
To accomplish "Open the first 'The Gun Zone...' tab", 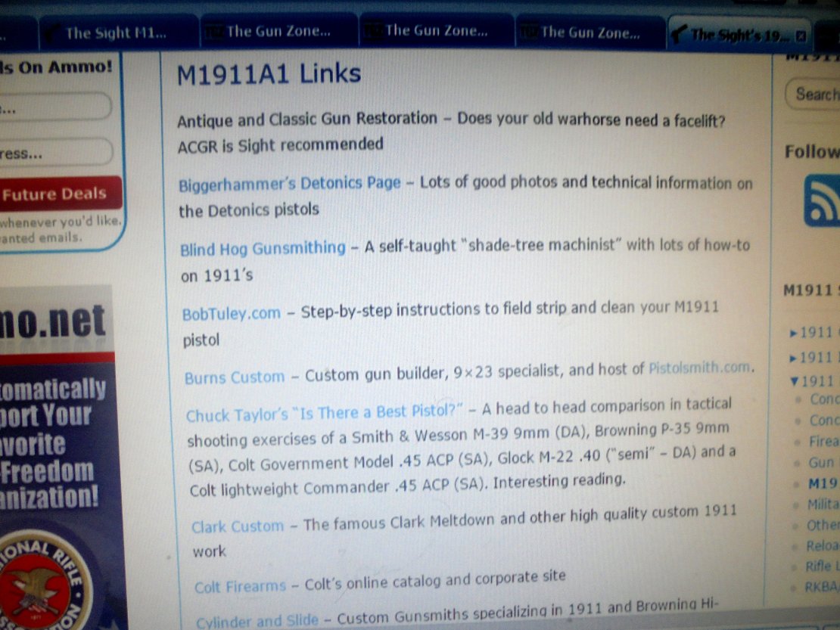I will [278, 32].
